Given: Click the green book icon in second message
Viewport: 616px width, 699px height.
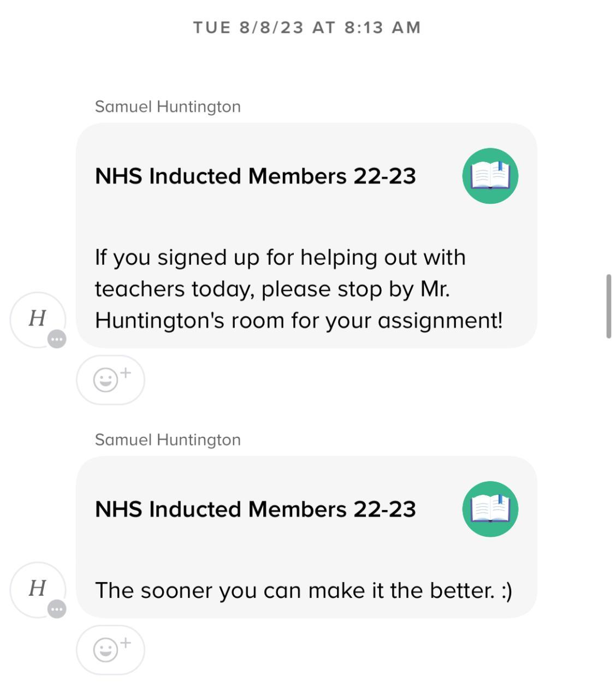Looking at the screenshot, I should 490,509.
